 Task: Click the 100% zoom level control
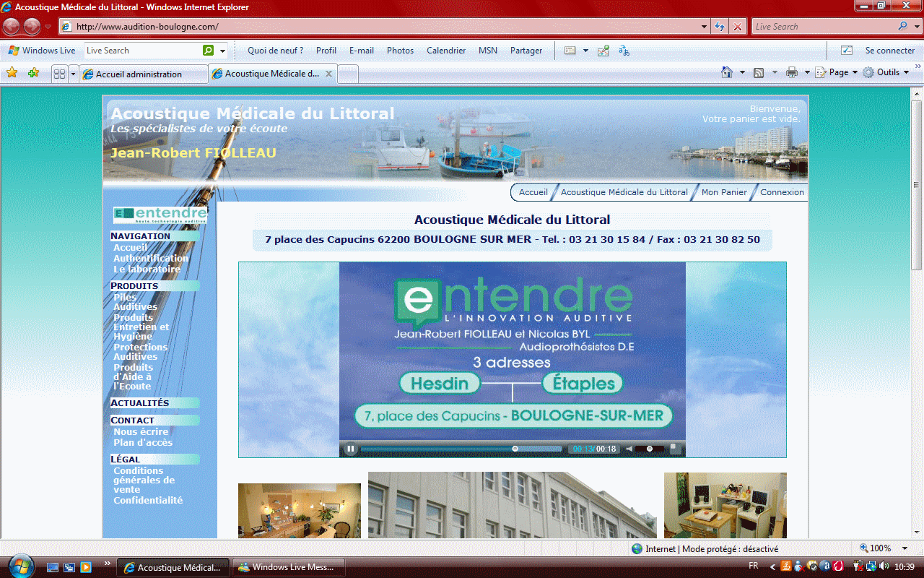coord(881,549)
